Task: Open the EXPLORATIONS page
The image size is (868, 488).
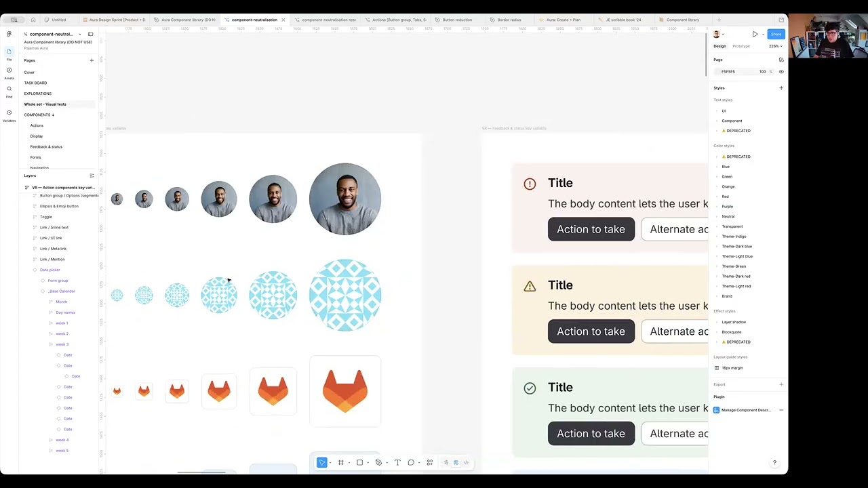Action: click(x=37, y=94)
